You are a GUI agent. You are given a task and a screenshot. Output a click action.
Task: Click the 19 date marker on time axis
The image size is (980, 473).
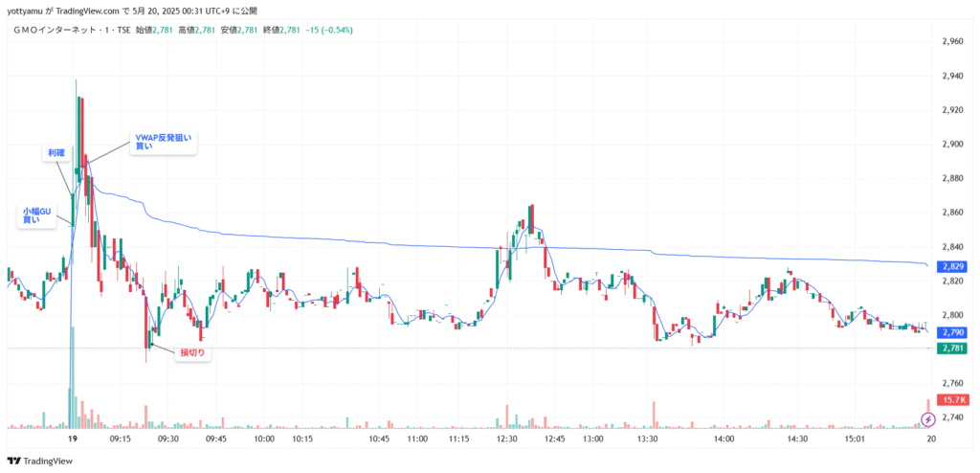73,439
